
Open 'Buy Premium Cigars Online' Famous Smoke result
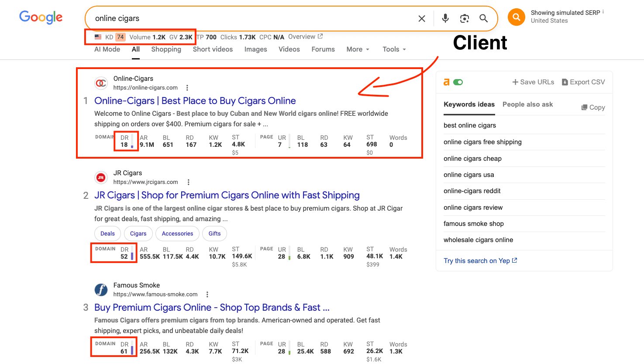pyautogui.click(x=212, y=308)
